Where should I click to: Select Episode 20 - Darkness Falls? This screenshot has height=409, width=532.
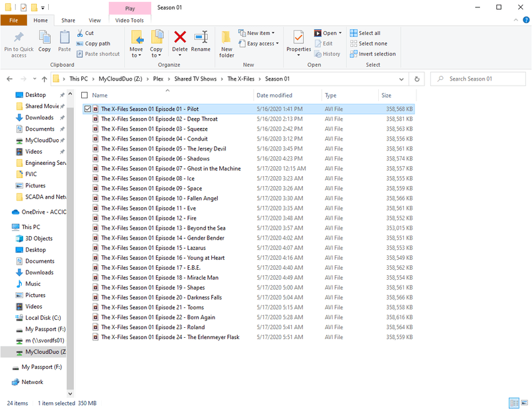point(248,298)
